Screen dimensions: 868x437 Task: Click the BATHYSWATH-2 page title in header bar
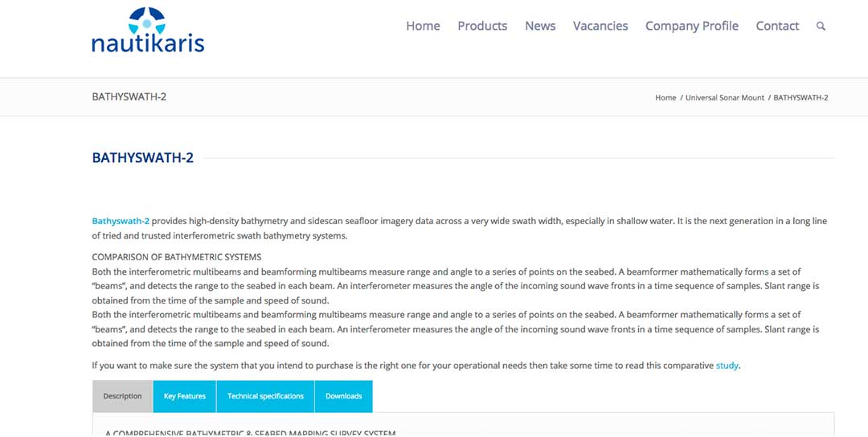[129, 97]
